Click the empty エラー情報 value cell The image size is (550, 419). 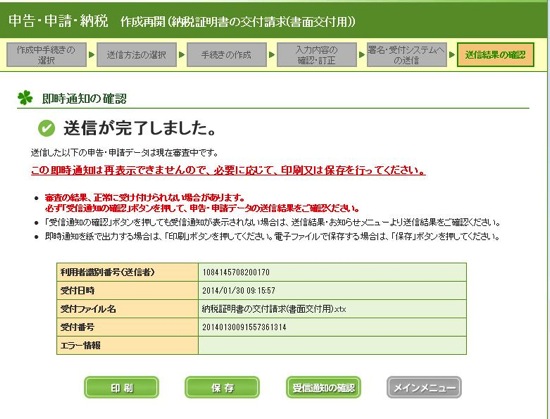click(x=333, y=345)
